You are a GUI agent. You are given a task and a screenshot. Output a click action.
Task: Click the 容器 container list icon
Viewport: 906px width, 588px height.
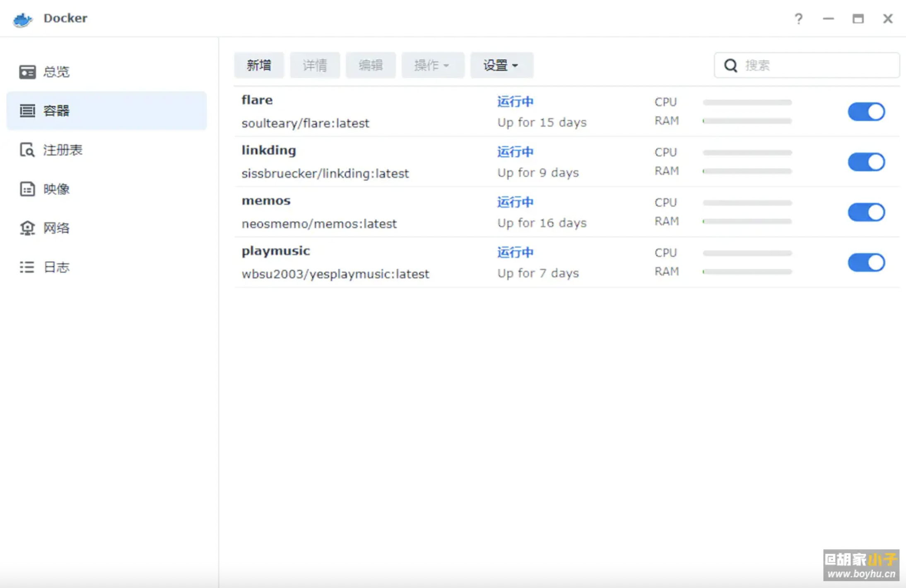coord(27,111)
